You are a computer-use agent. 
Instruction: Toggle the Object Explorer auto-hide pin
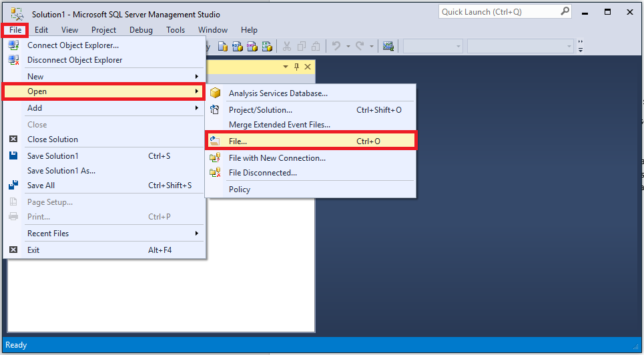click(x=296, y=67)
